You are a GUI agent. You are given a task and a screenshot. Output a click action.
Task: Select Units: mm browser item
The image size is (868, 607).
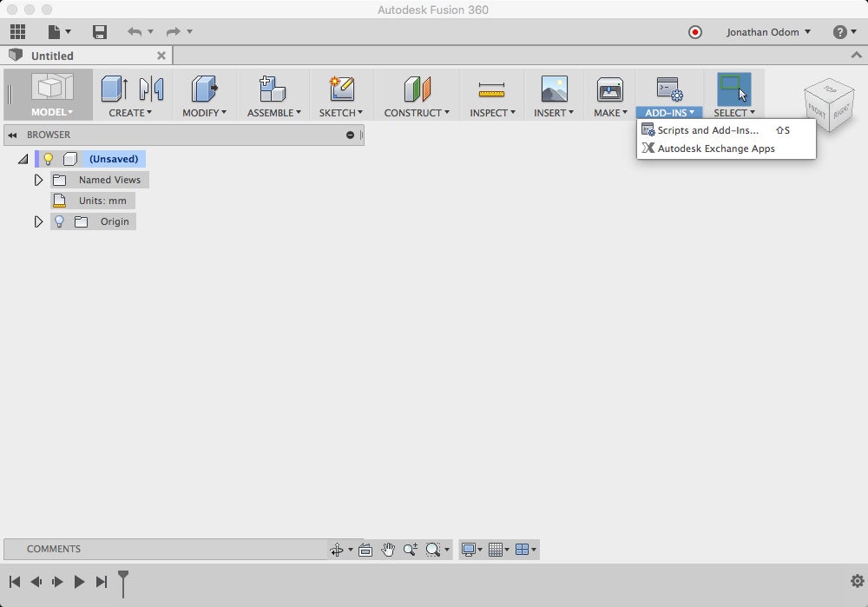point(93,201)
